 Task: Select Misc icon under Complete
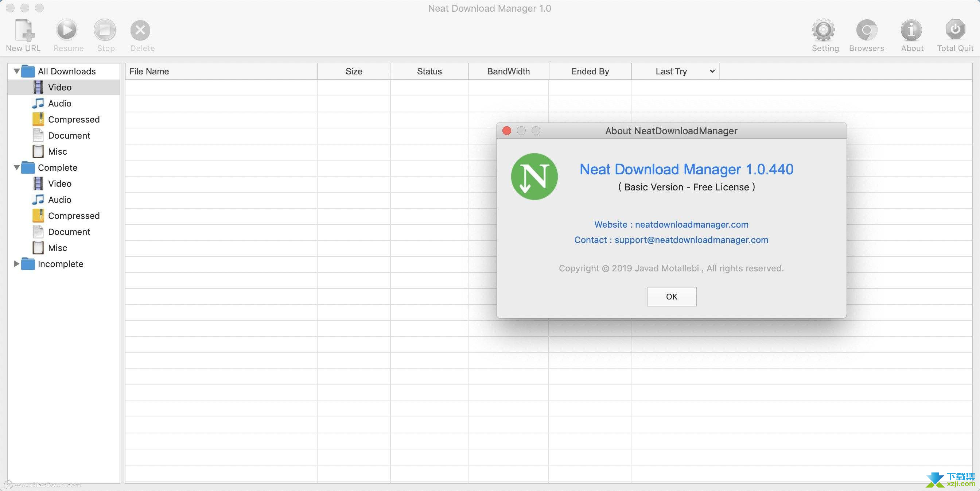38,248
